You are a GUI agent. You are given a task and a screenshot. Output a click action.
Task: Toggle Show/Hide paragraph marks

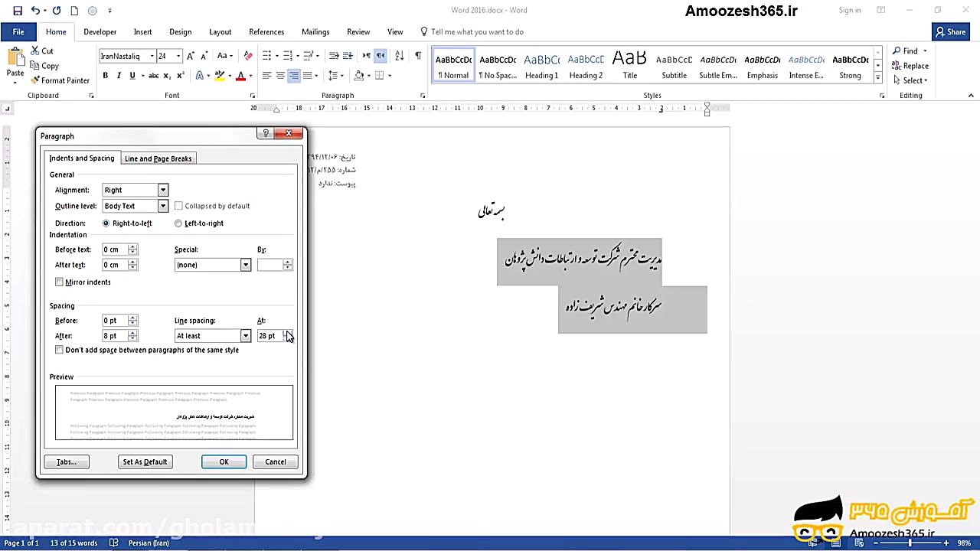click(x=417, y=56)
